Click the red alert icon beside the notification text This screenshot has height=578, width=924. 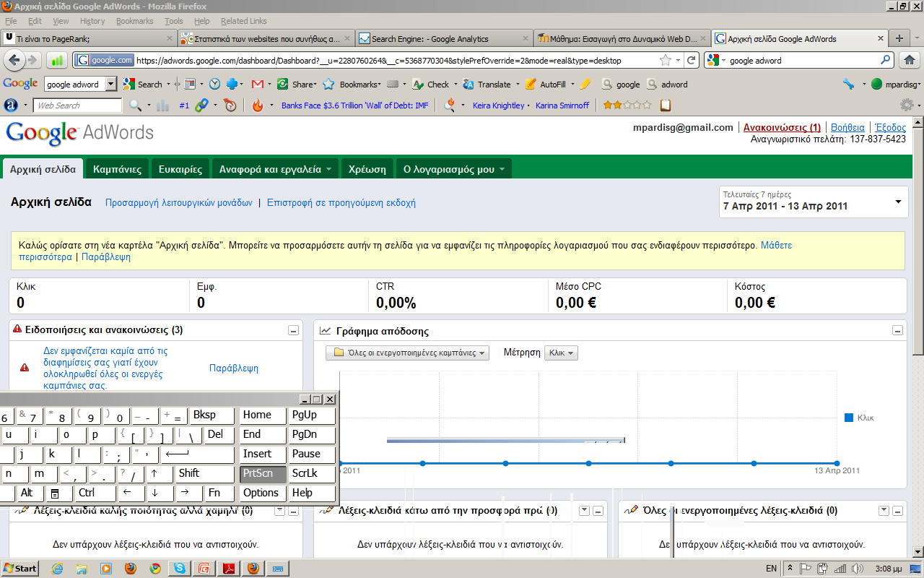tap(24, 367)
